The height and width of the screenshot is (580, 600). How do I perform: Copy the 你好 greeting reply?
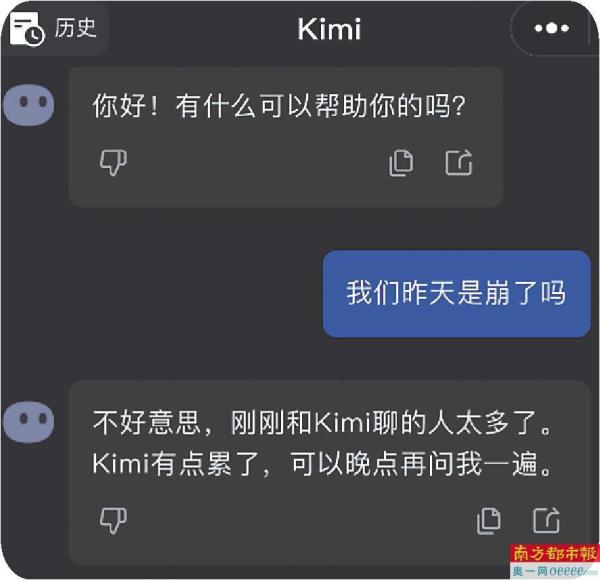pyautogui.click(x=401, y=163)
